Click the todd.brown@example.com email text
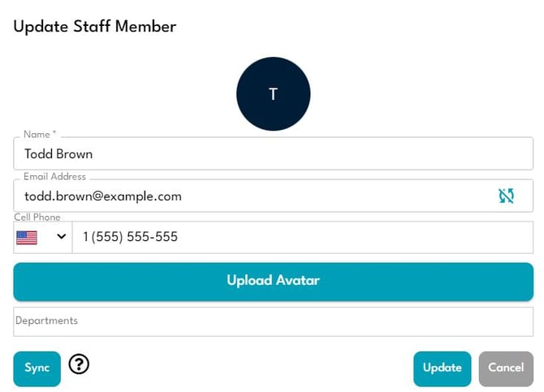Screen dimensions: 544x392 pos(103,196)
